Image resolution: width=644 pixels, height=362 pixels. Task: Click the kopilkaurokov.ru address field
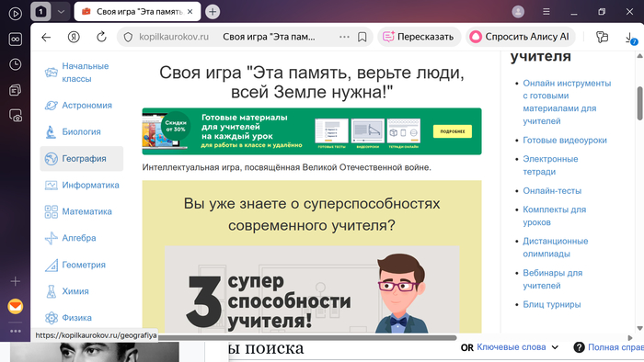174,37
